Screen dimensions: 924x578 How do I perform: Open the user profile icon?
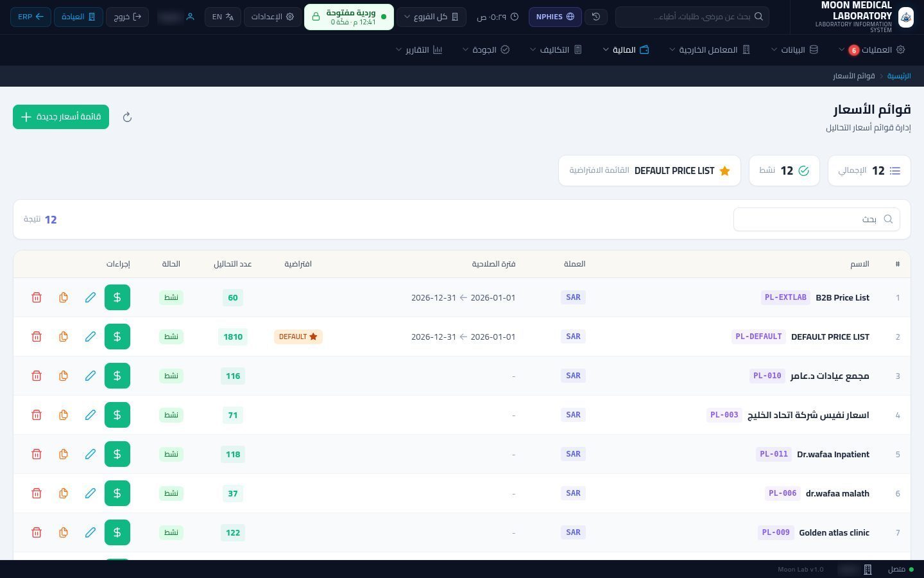point(190,17)
